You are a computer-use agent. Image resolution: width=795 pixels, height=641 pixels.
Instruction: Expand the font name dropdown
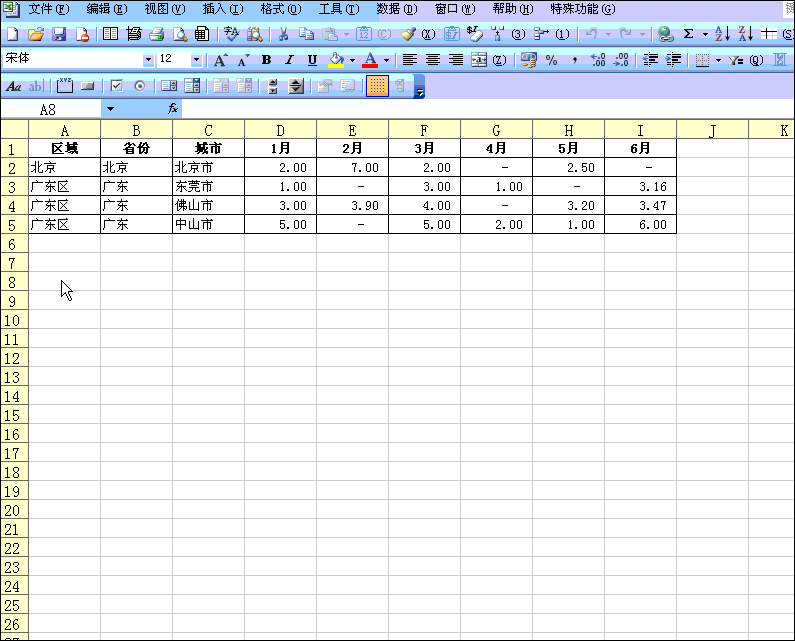(149, 60)
